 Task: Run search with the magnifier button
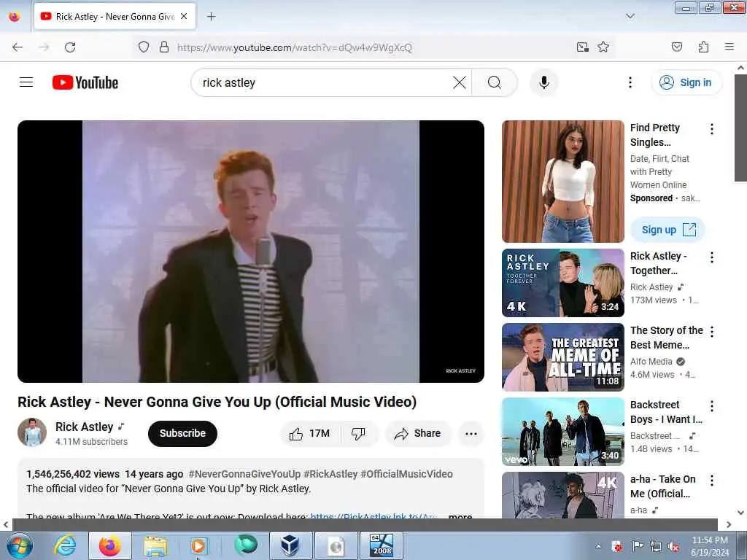point(494,82)
